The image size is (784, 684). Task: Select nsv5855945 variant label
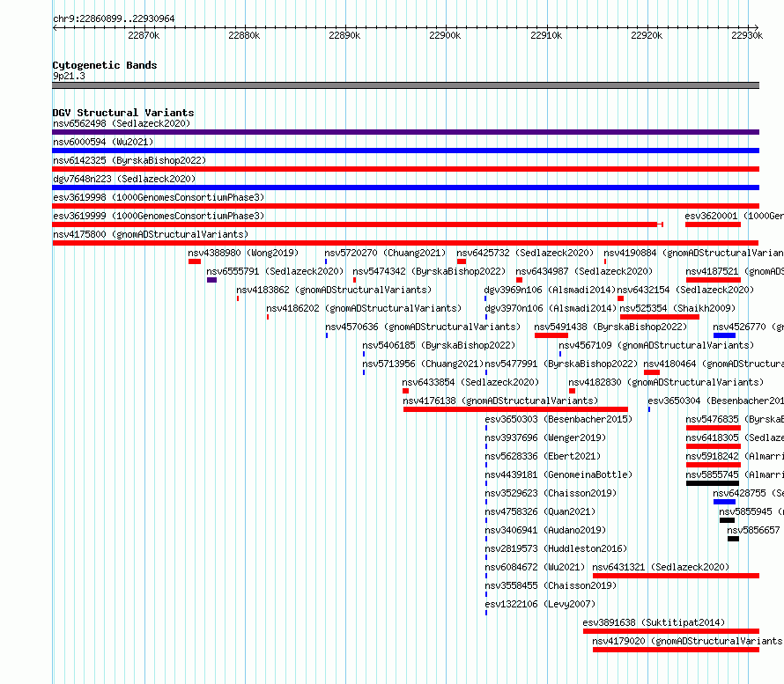751,511
